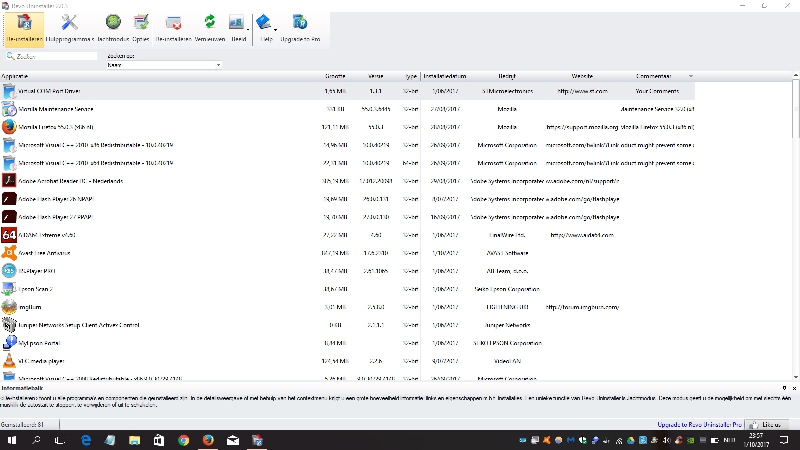Open Microsoft Store from taskbar
The image size is (800, 450).
tap(159, 440)
